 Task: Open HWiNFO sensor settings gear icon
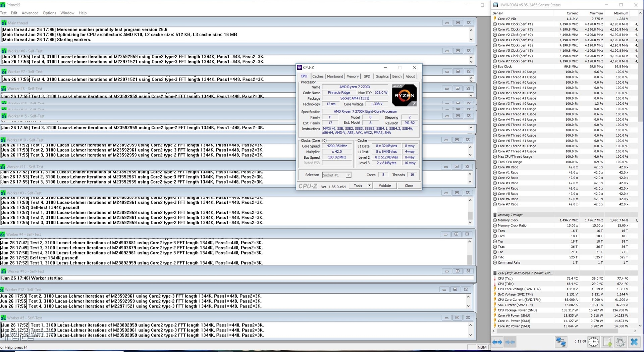pyautogui.click(x=621, y=342)
